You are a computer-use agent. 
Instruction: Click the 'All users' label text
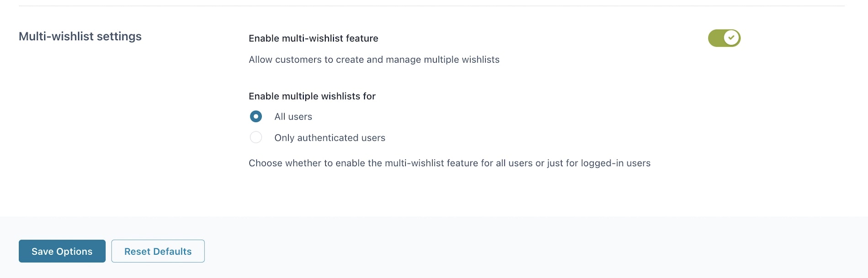click(293, 116)
